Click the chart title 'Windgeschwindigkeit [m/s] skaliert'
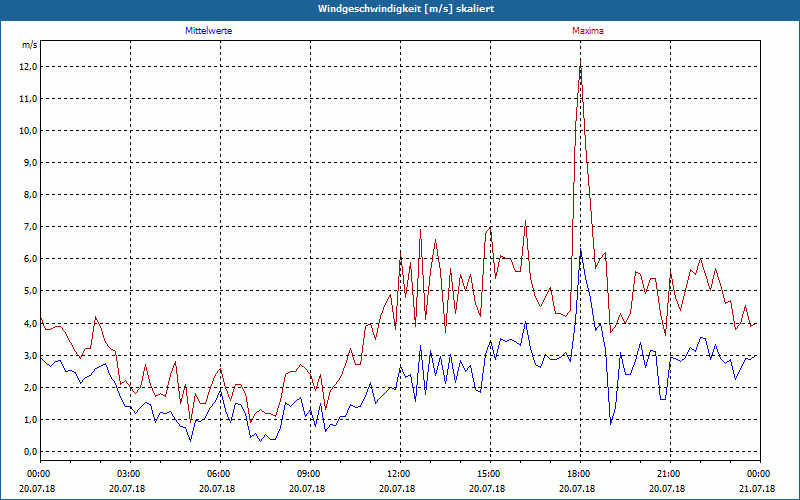 coord(406,9)
